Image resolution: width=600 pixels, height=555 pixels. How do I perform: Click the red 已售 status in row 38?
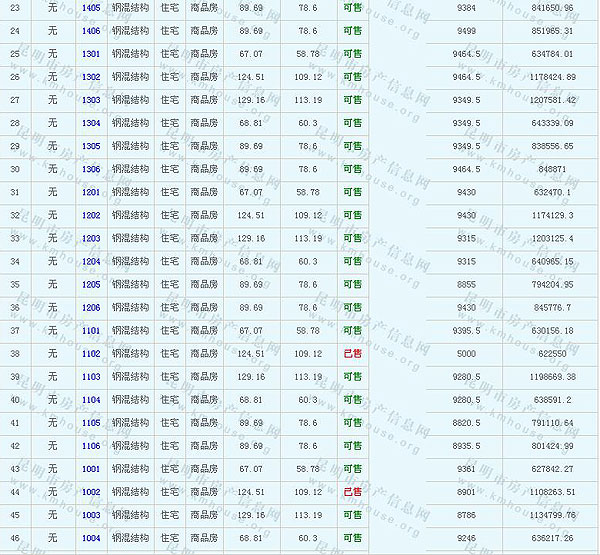pyautogui.click(x=352, y=353)
